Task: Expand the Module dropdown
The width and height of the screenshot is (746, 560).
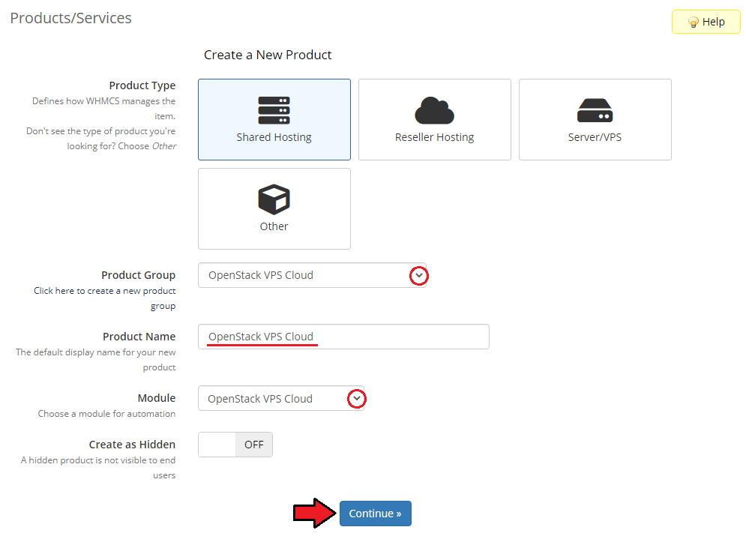Action: point(280,398)
